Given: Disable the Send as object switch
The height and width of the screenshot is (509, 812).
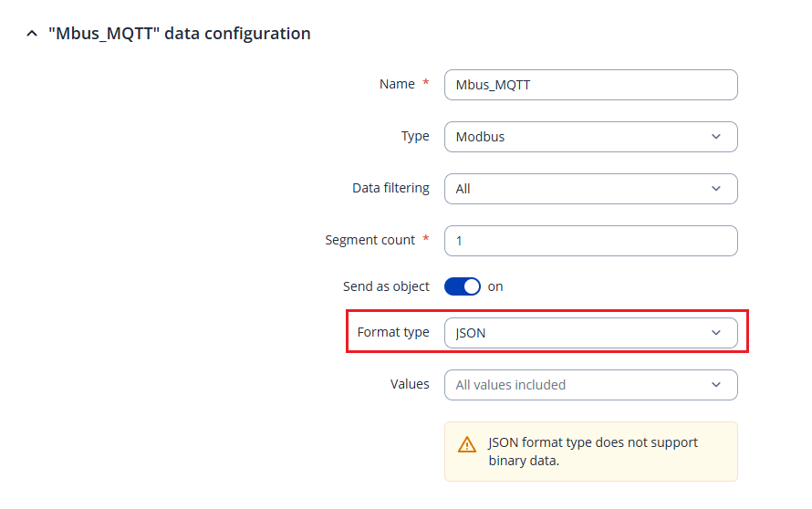Looking at the screenshot, I should coord(463,286).
